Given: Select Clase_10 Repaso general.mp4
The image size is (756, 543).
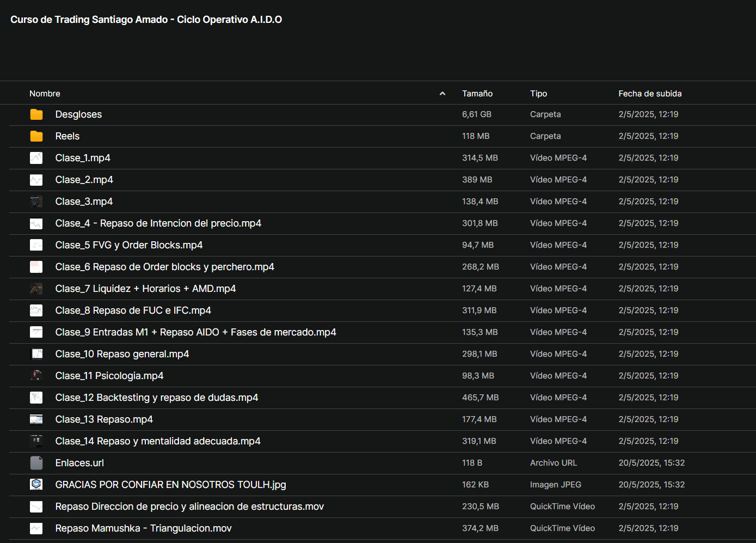Looking at the screenshot, I should [x=122, y=354].
